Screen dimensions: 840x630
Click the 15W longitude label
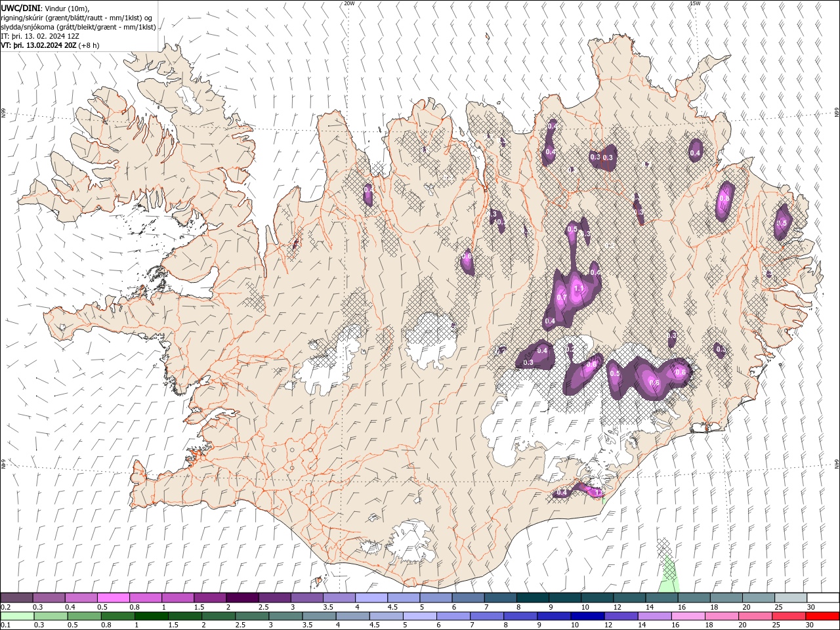click(695, 3)
